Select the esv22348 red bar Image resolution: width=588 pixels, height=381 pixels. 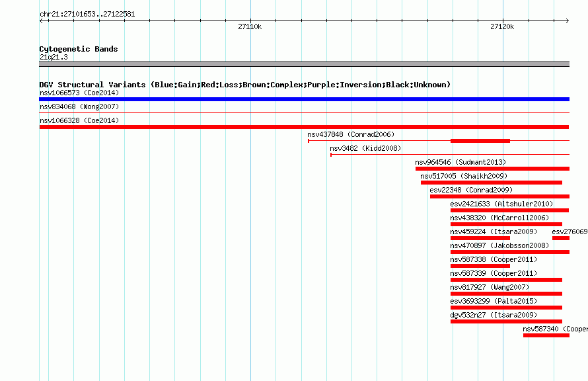[x=499, y=196]
